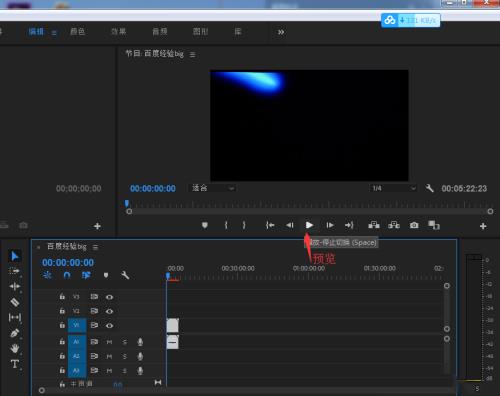Select the Selection arrow tool
500x396 pixels.
15,256
